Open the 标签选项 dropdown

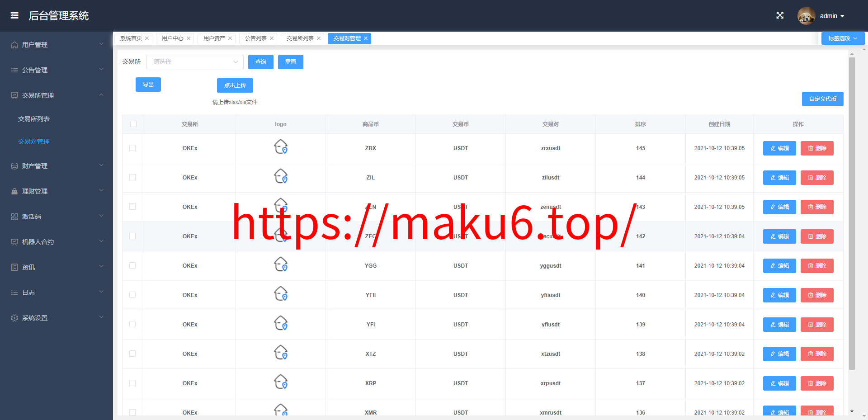click(x=843, y=38)
